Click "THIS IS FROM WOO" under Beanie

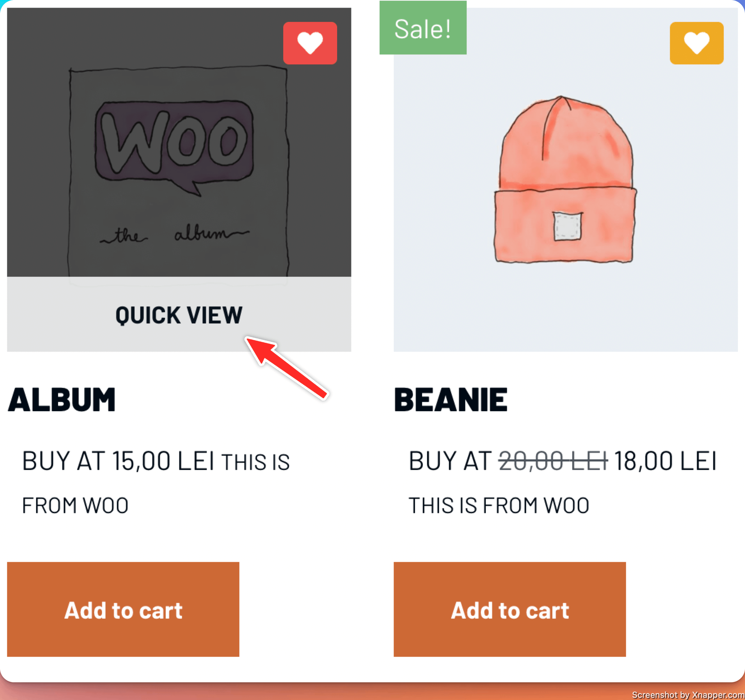[499, 505]
